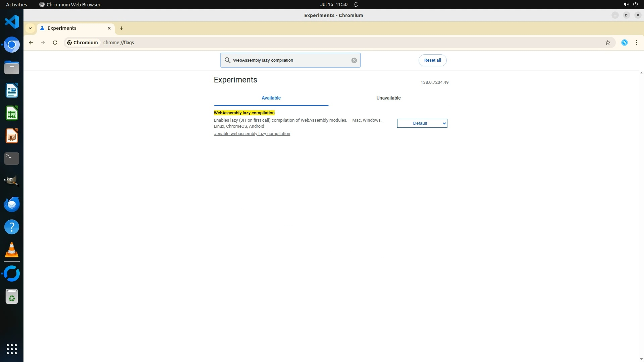
Task: Open Visual Studio Code from dock
Action: pyautogui.click(x=12, y=22)
